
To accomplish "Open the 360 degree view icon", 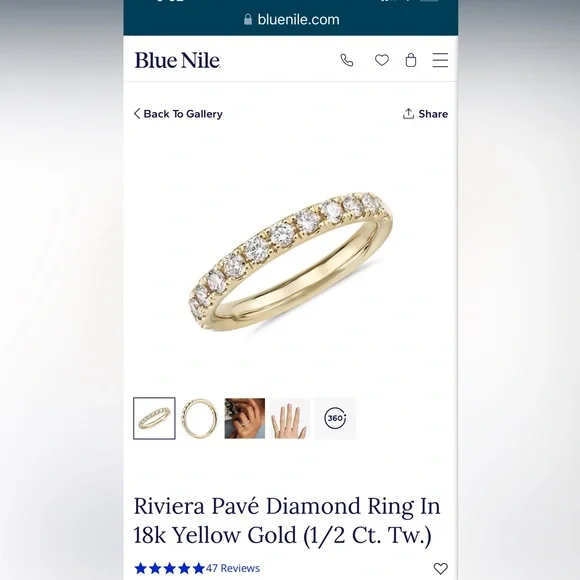I will pos(335,418).
